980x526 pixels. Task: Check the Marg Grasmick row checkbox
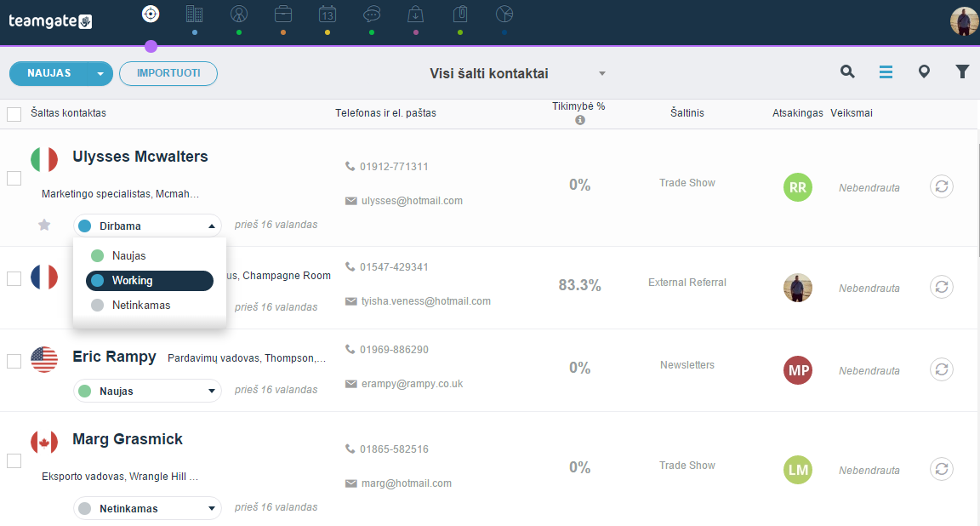coord(14,461)
